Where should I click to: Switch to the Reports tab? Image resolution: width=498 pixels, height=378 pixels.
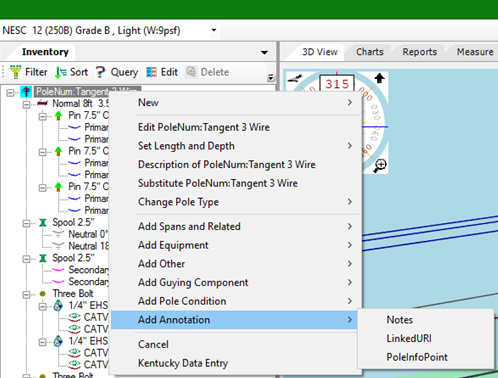click(x=420, y=52)
